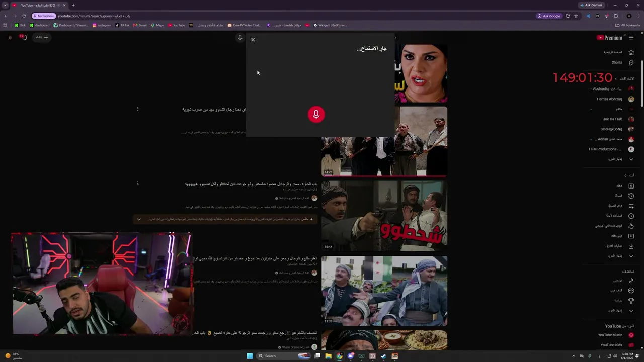Click the Ask Google button
Image resolution: width=644 pixels, height=362 pixels.
tap(548, 16)
